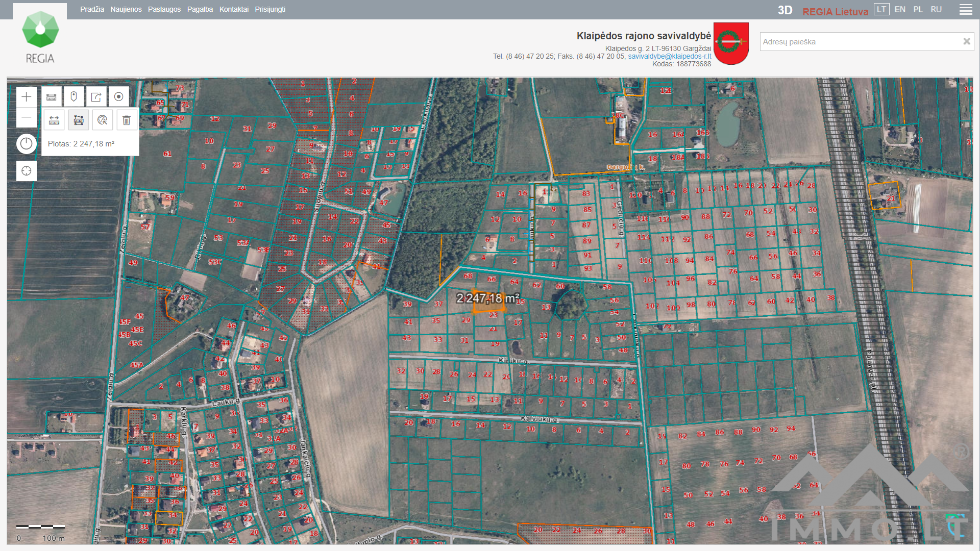980x551 pixels.
Task: Switch language to RU
Action: [936, 9]
